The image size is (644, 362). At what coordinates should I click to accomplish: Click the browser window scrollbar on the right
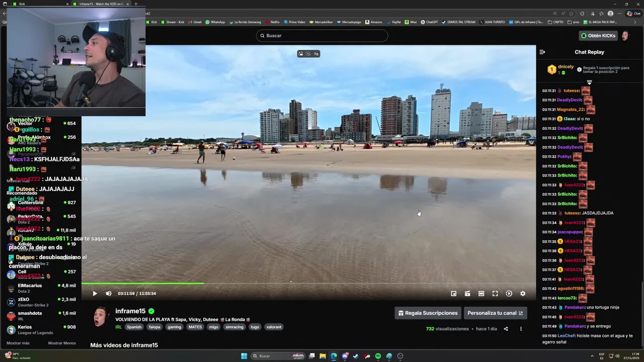click(642, 314)
